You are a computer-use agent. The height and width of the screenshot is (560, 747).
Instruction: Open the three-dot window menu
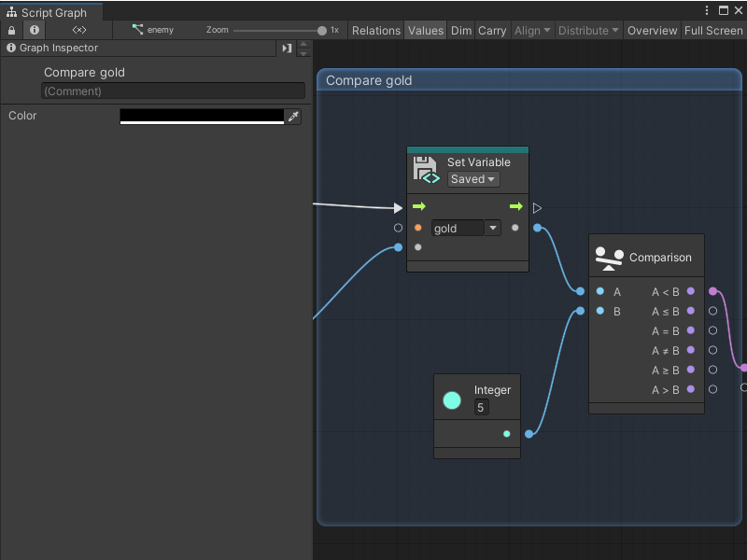707,9
